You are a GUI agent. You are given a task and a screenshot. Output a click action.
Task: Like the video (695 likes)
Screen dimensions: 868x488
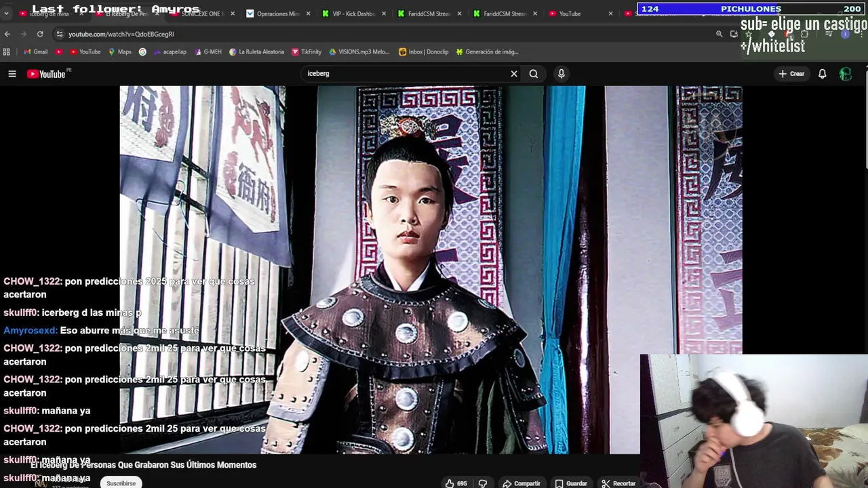tap(456, 483)
